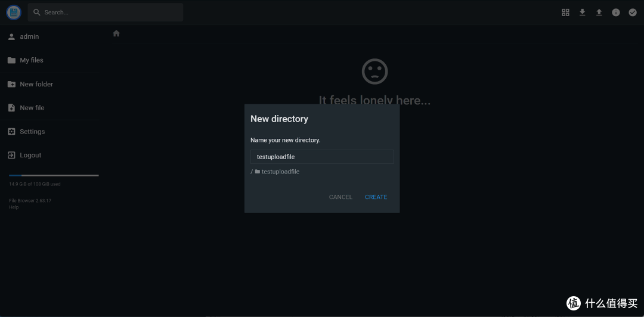The image size is (644, 317).
Task: Click the folder icon in path preview
Action: (x=258, y=172)
